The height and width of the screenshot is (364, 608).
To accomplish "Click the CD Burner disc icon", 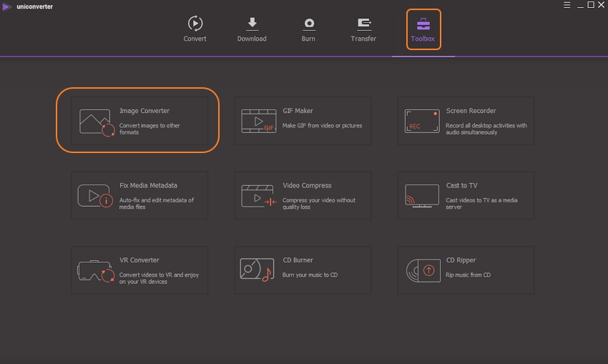I will [x=258, y=270].
